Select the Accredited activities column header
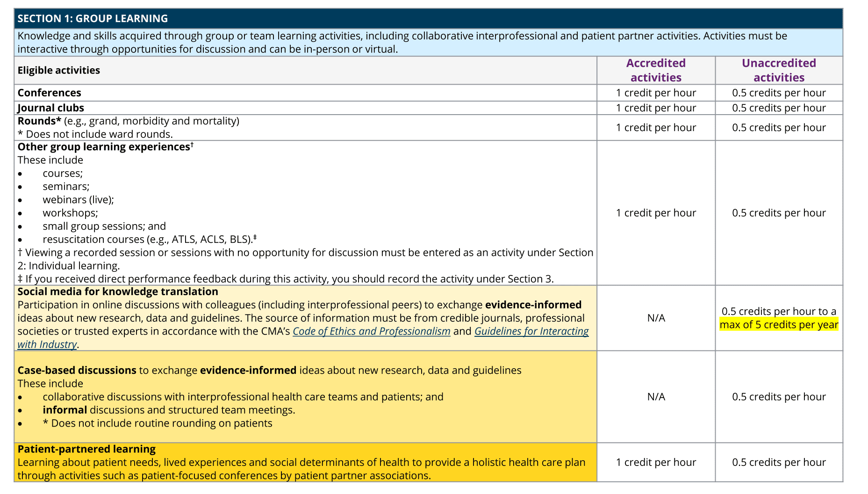 [656, 70]
